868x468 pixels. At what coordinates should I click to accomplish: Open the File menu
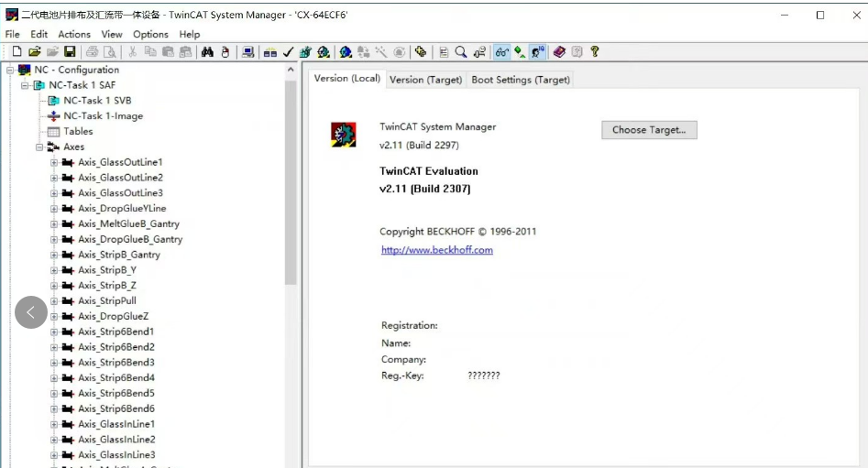click(x=12, y=34)
